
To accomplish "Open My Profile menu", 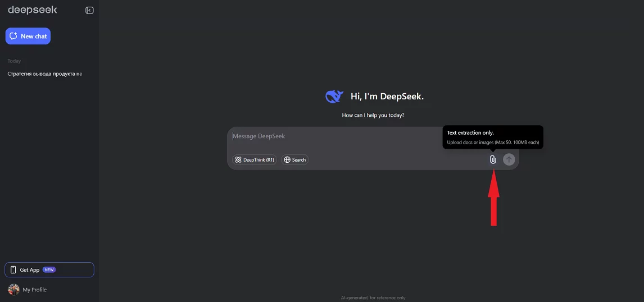I will [34, 290].
